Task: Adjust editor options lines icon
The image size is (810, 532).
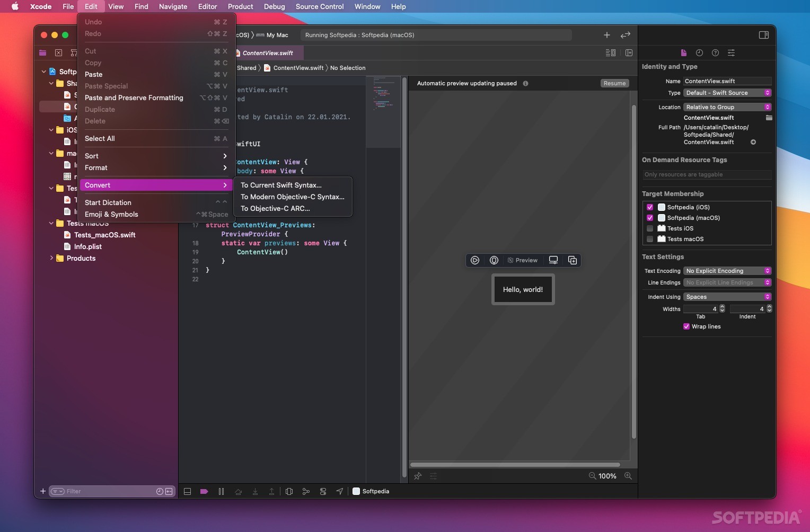Action: tap(611, 53)
